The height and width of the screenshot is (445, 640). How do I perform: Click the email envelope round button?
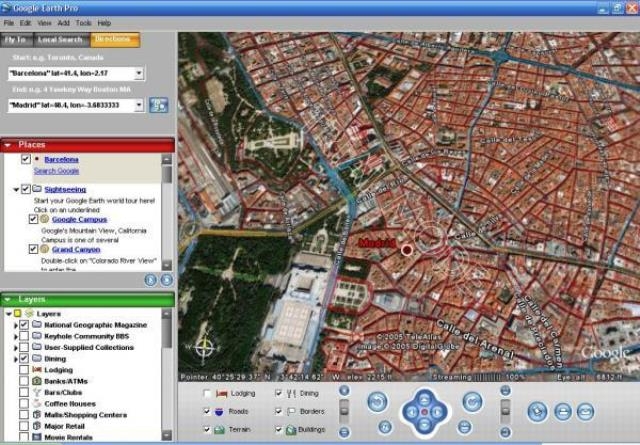585,412
